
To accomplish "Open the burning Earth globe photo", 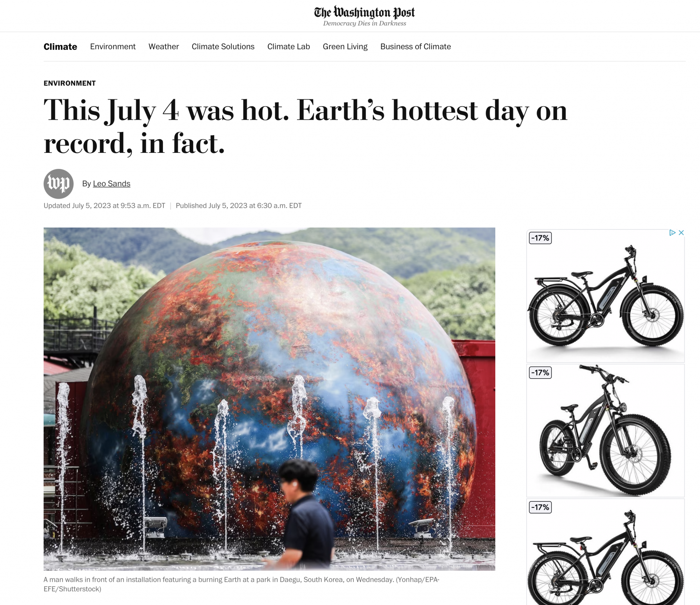I will coord(269,399).
